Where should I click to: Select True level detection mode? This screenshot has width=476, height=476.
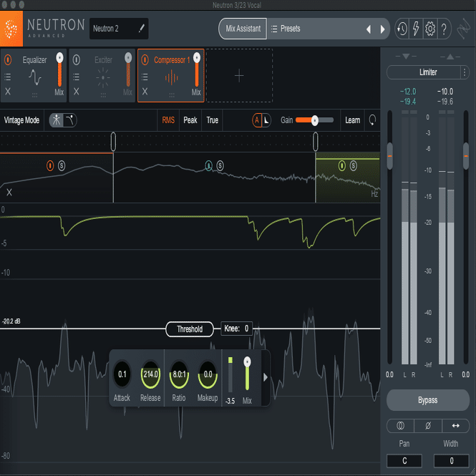point(212,120)
